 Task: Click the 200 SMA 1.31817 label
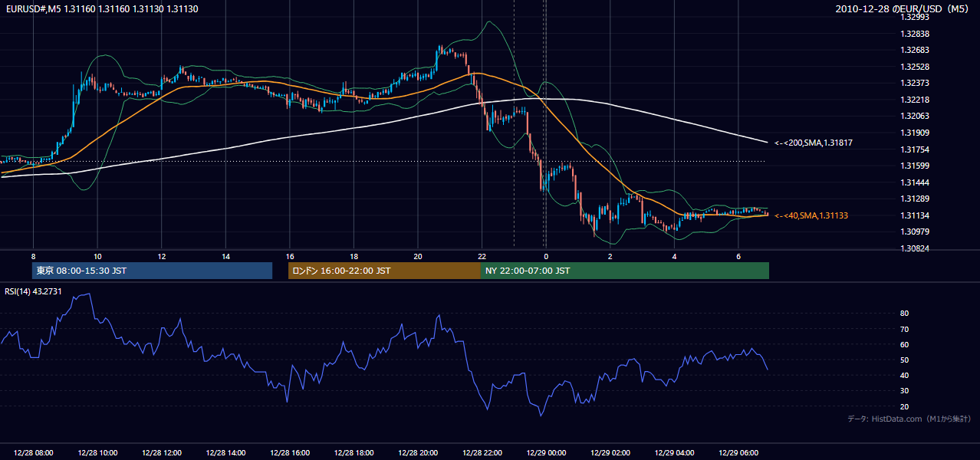(x=814, y=143)
